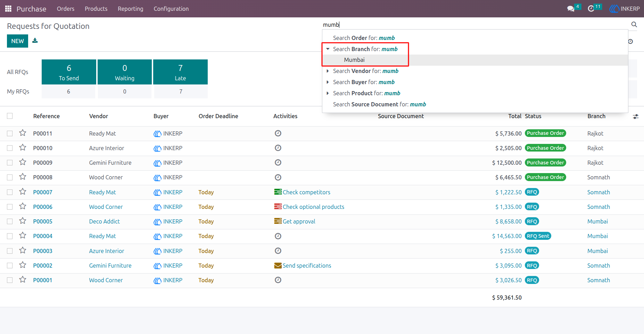Open the apps grid menu icon
The image size is (644, 334).
8,9
